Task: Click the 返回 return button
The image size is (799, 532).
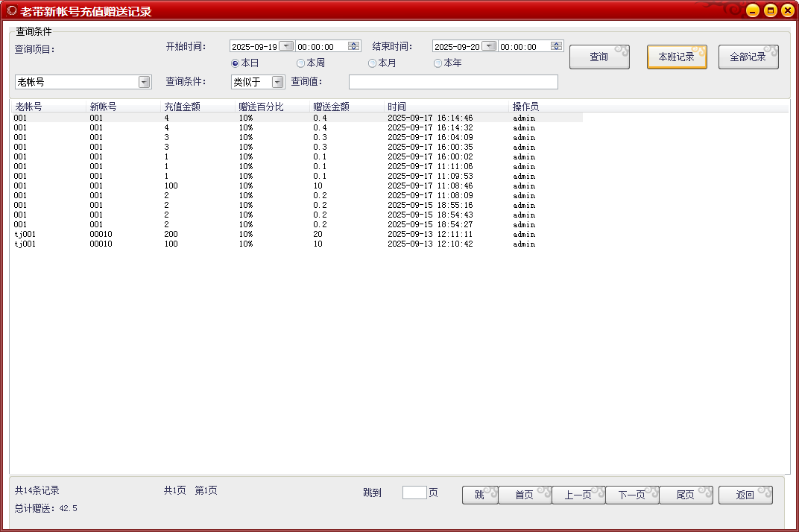Action: pyautogui.click(x=745, y=495)
